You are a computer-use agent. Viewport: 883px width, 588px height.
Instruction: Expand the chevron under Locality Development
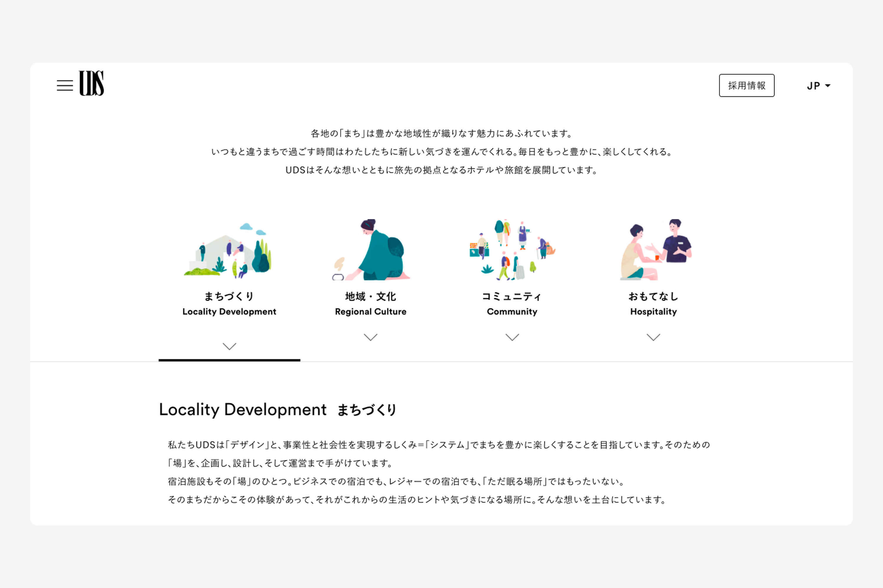(230, 346)
